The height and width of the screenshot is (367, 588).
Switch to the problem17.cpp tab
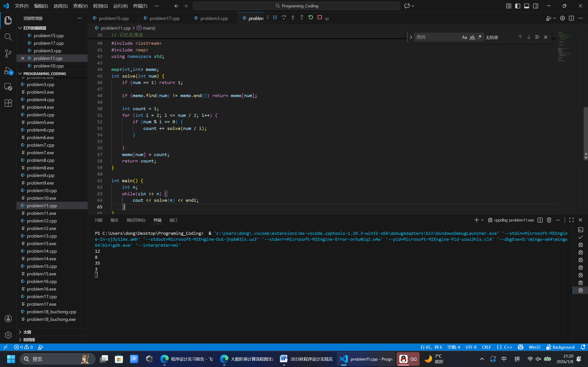tap(165, 18)
